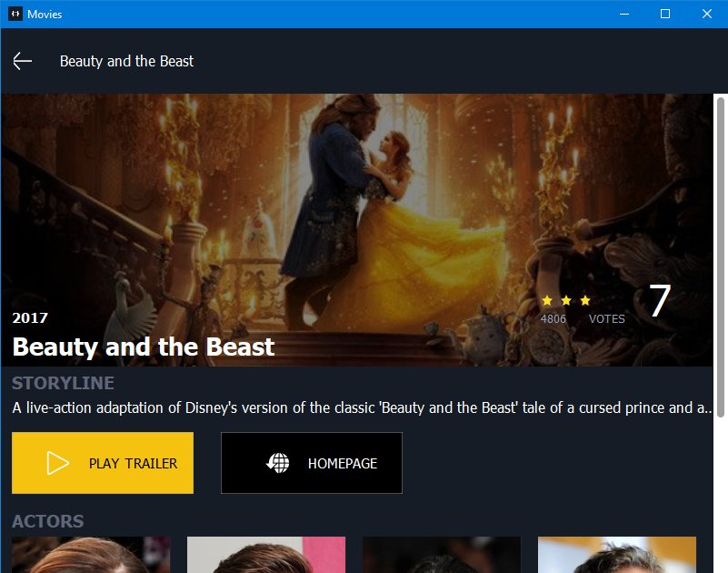Minimize the Movies window

click(x=624, y=14)
